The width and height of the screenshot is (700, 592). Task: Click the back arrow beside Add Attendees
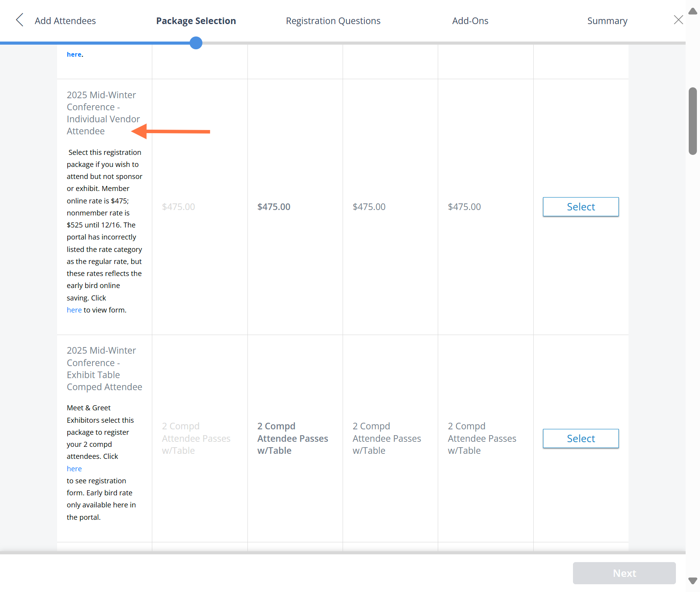pyautogui.click(x=20, y=20)
